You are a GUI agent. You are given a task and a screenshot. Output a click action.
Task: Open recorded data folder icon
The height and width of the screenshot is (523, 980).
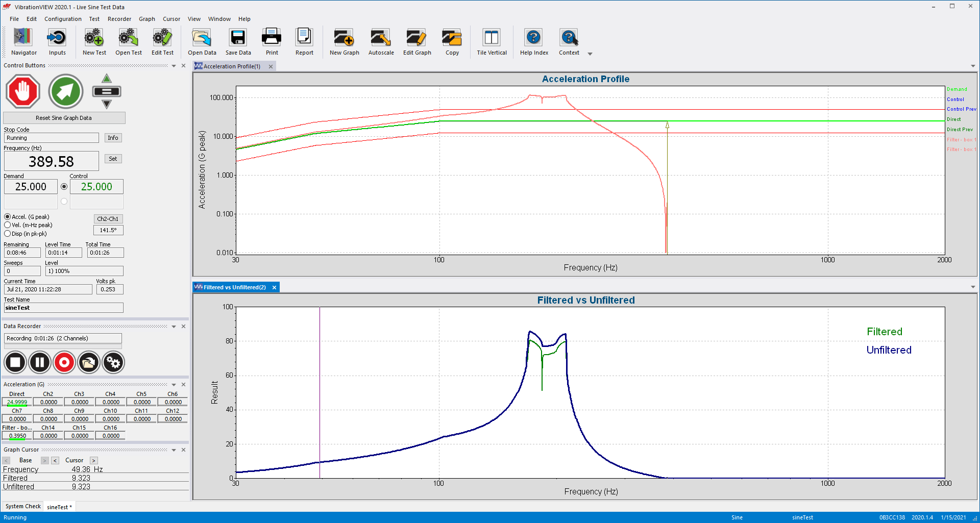pyautogui.click(x=89, y=362)
